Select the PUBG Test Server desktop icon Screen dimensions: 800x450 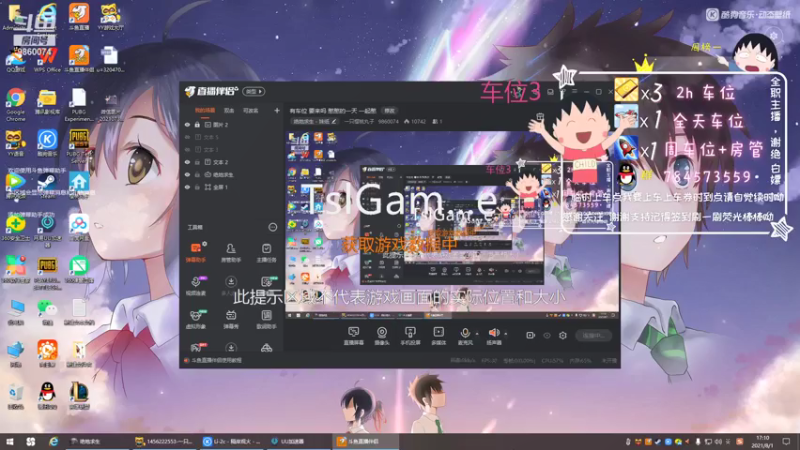(x=79, y=146)
